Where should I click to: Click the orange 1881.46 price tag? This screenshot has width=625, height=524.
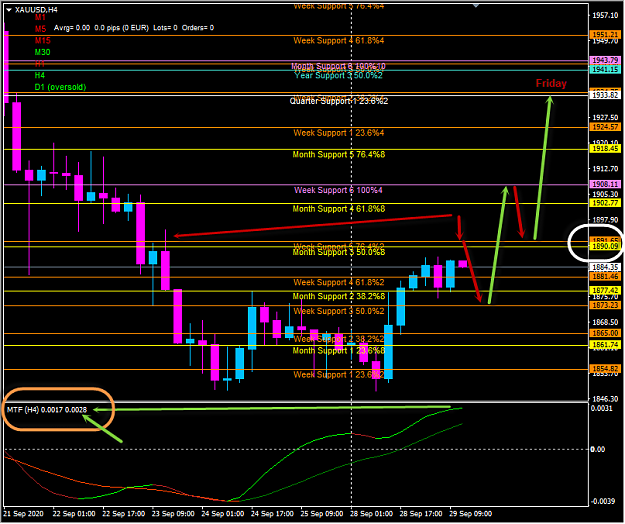605,277
